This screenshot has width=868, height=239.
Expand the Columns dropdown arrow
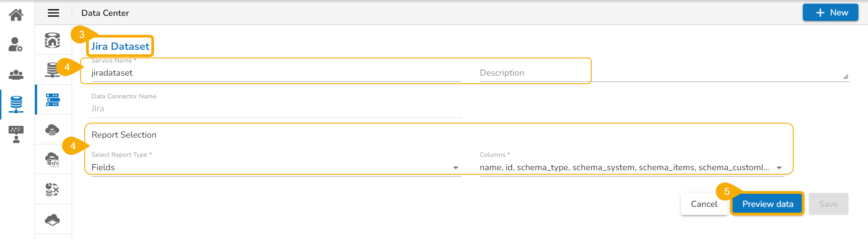(779, 168)
